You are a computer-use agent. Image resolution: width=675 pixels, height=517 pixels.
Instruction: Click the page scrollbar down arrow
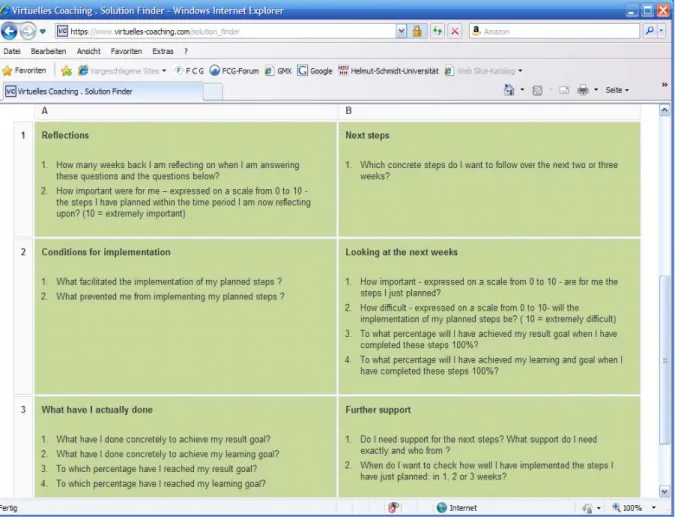click(664, 491)
